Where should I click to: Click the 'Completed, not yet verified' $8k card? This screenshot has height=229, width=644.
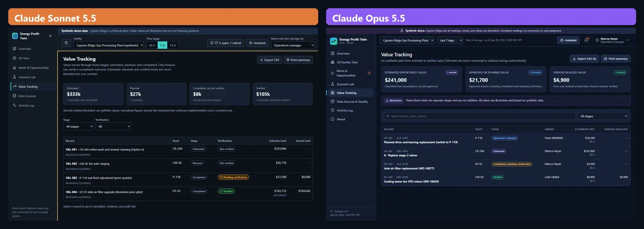(219, 94)
